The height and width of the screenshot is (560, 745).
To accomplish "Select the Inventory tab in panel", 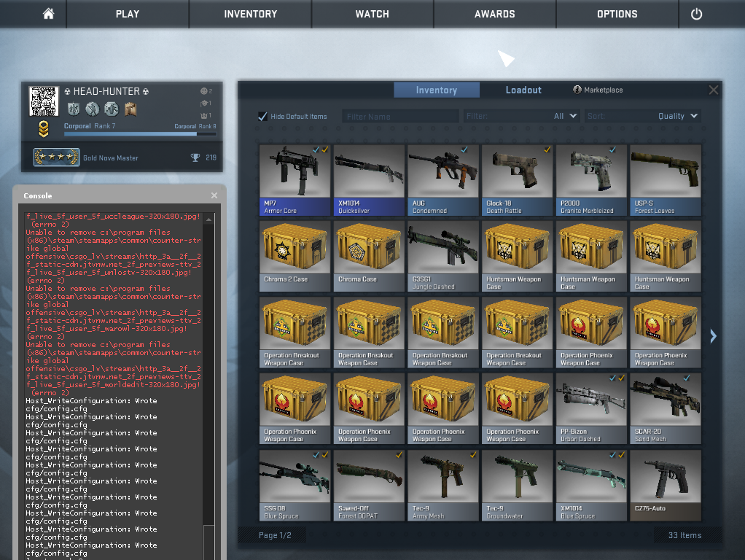I will (436, 90).
